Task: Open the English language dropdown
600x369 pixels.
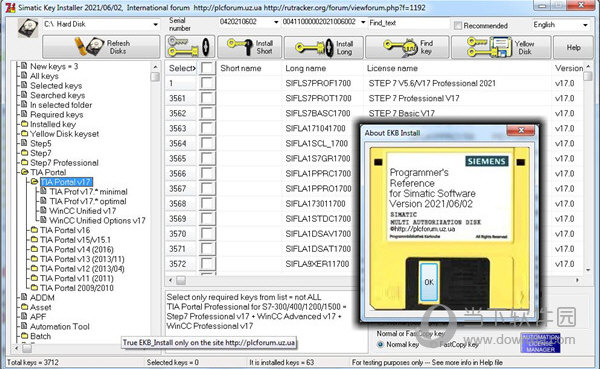Action: tap(585, 25)
